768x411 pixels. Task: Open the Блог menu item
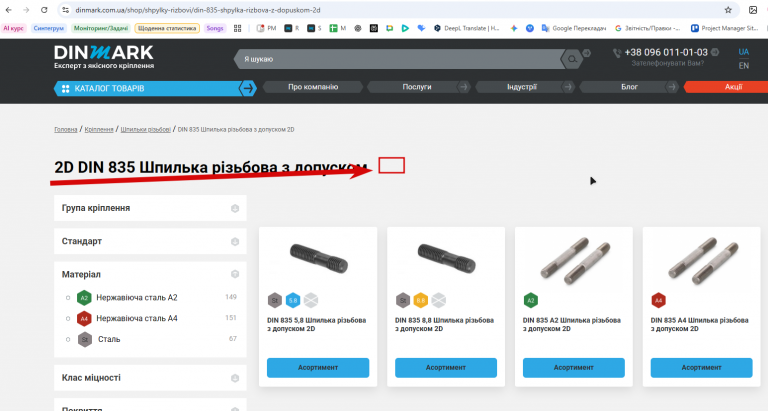(629, 87)
